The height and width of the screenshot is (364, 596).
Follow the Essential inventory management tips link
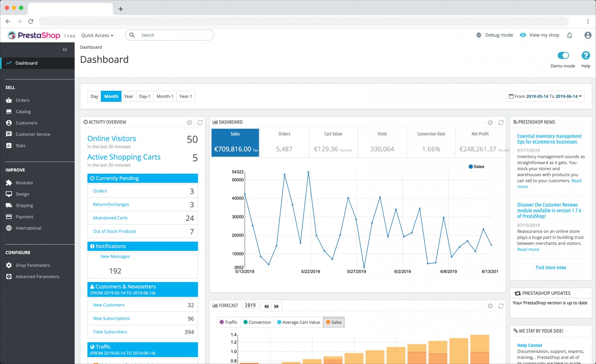click(549, 139)
